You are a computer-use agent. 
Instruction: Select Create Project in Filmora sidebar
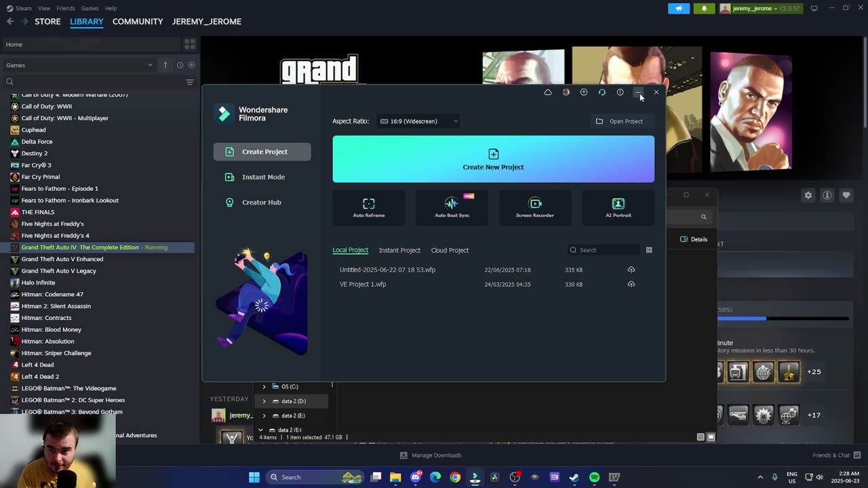click(x=262, y=152)
